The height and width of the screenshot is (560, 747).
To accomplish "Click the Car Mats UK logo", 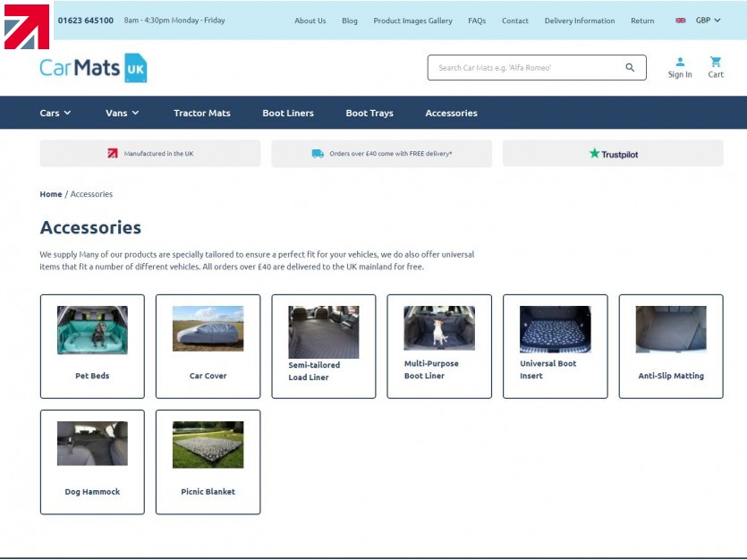I will pos(93,68).
